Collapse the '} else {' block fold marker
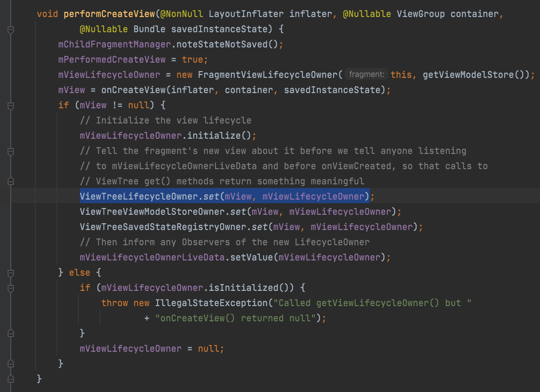 [x=11, y=273]
